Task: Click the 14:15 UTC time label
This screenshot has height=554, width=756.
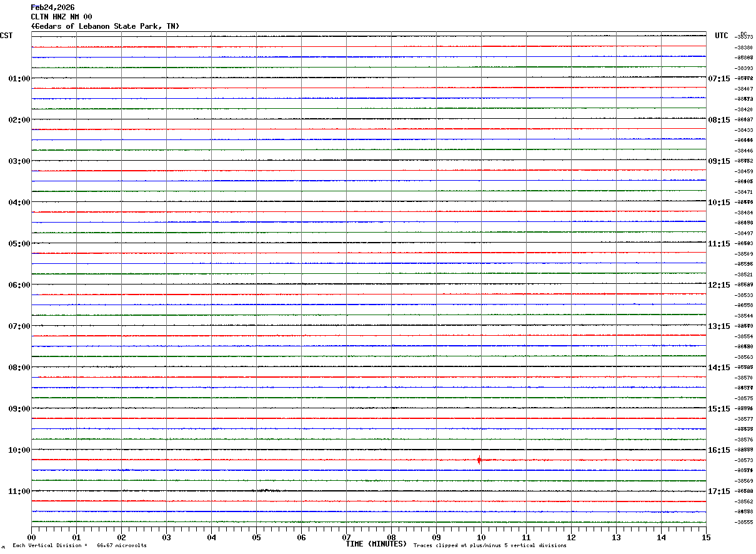Action: pyautogui.click(x=719, y=368)
